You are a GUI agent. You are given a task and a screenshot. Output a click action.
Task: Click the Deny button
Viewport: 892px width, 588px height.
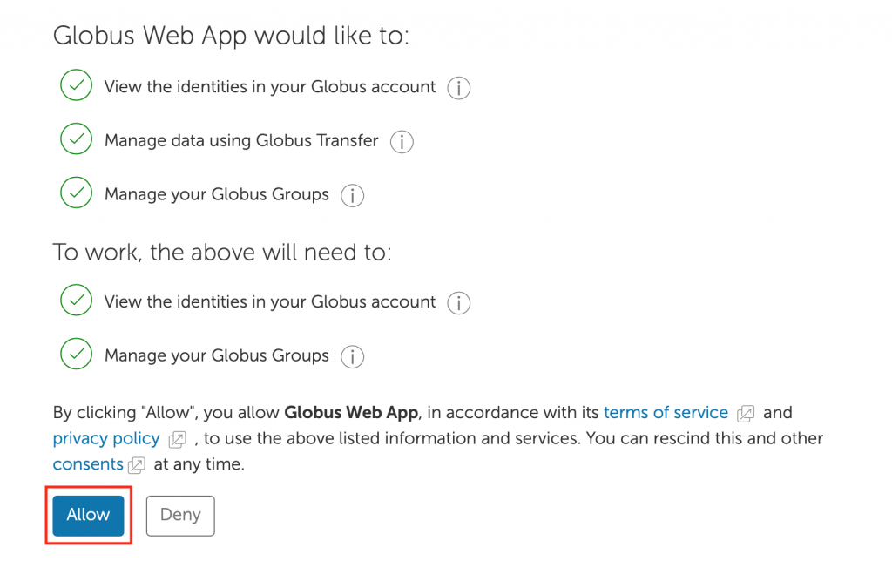[x=180, y=515]
